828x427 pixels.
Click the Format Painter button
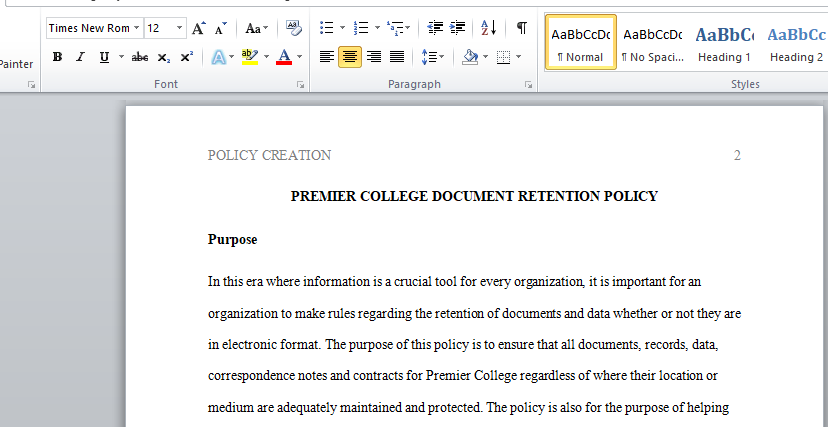tap(16, 64)
